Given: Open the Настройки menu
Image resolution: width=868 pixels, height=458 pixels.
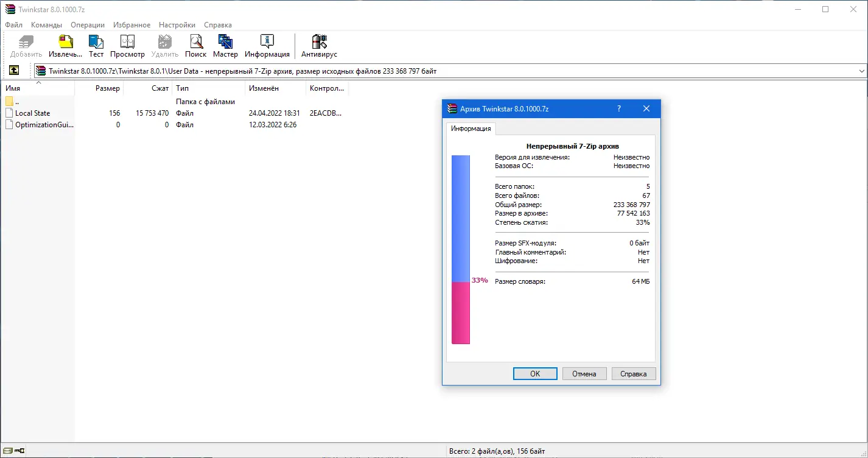Looking at the screenshot, I should (177, 25).
